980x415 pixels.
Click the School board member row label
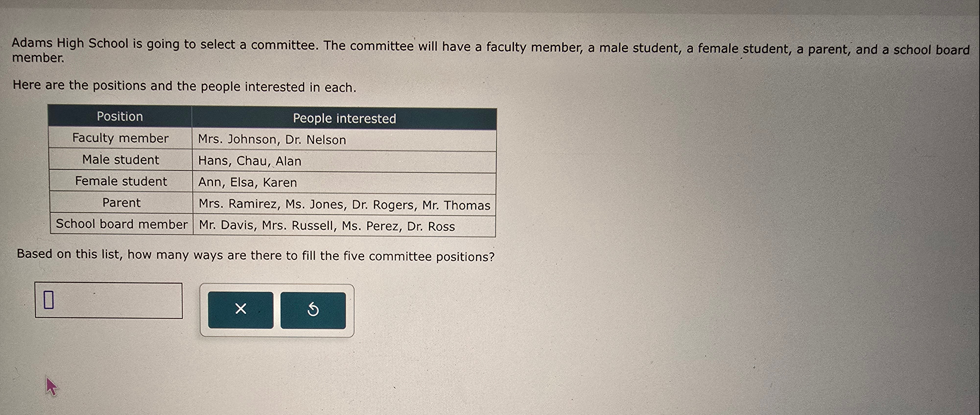click(x=122, y=224)
